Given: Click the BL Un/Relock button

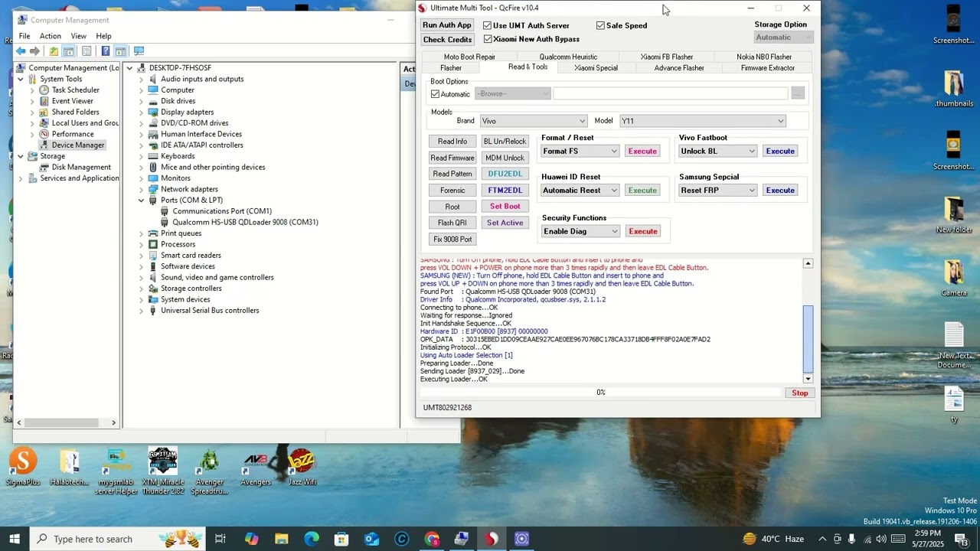Looking at the screenshot, I should pyautogui.click(x=505, y=142).
